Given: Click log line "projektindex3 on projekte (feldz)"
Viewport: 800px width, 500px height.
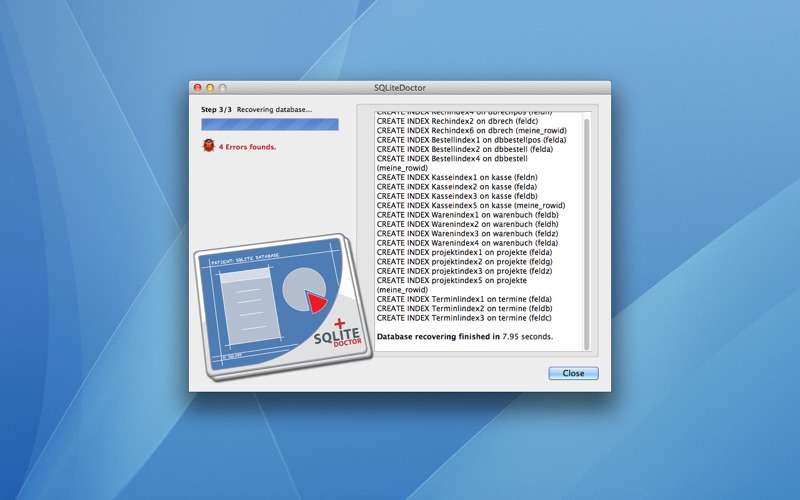Looking at the screenshot, I should pyautogui.click(x=464, y=271).
